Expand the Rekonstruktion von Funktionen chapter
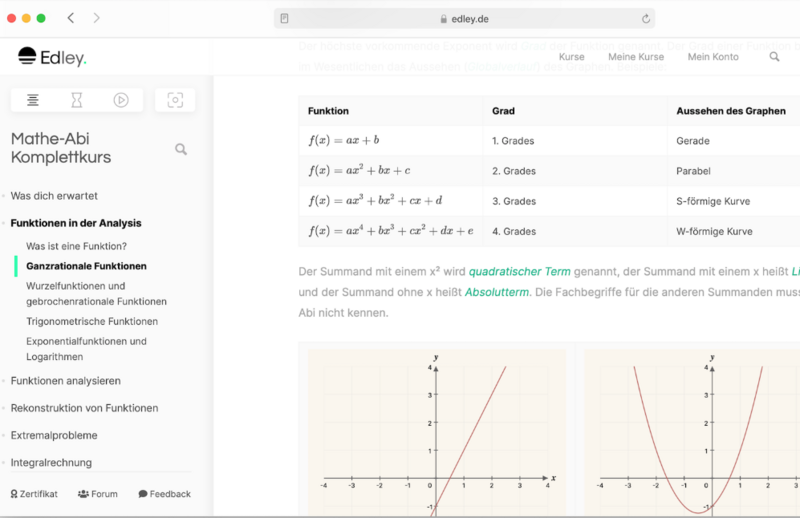Image resolution: width=800 pixels, height=518 pixels. click(x=84, y=408)
